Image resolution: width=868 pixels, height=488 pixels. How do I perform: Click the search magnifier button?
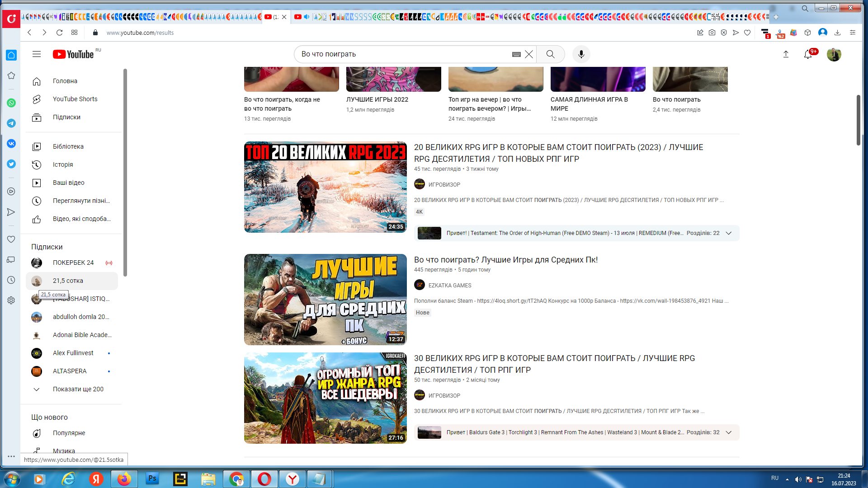tap(550, 54)
